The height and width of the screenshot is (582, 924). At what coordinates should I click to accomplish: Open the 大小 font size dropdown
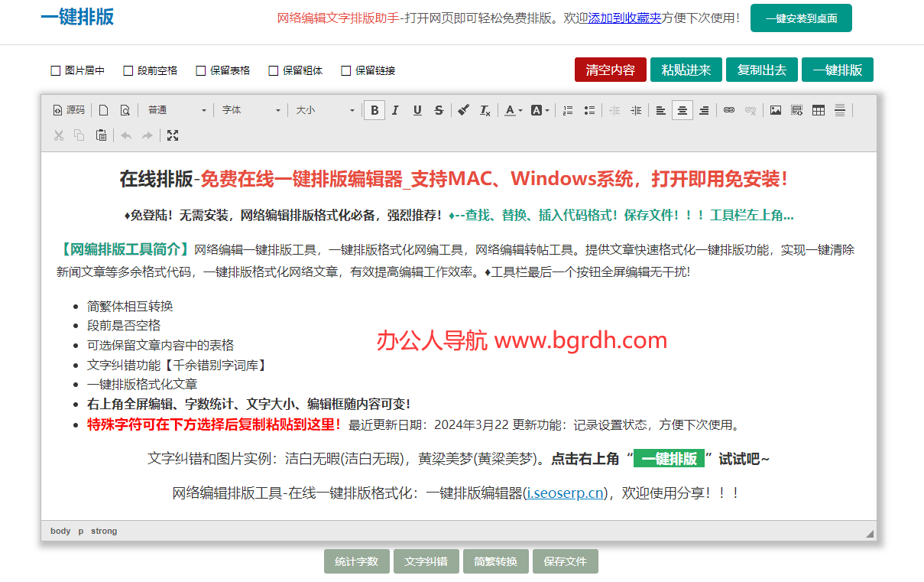point(325,110)
